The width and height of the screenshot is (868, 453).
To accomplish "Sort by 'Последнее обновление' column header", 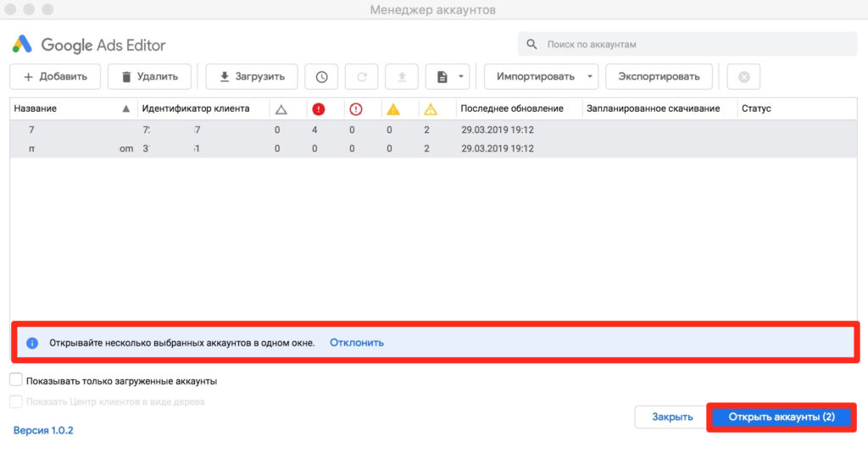I will [x=512, y=108].
